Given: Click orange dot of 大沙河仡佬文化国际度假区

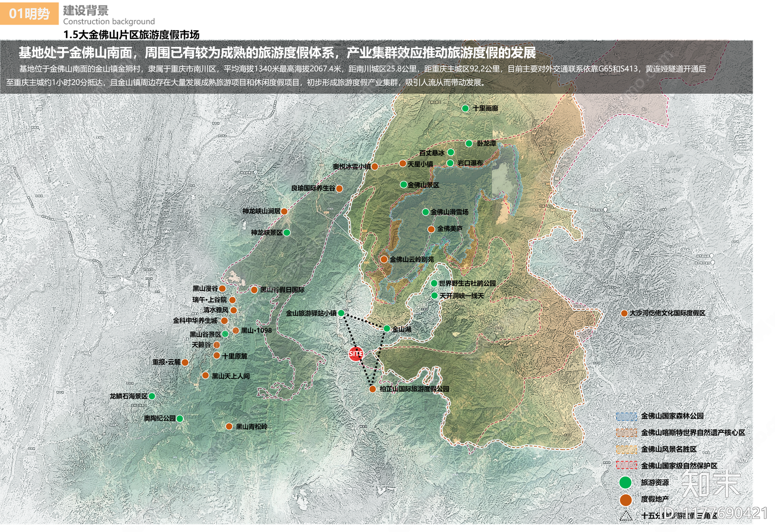Looking at the screenshot, I should coord(624,314).
